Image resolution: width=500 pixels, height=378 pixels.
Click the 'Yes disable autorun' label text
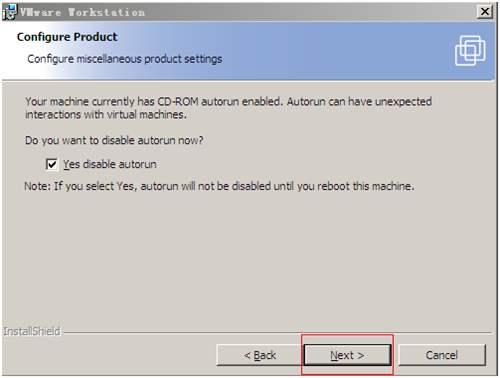coord(110,164)
